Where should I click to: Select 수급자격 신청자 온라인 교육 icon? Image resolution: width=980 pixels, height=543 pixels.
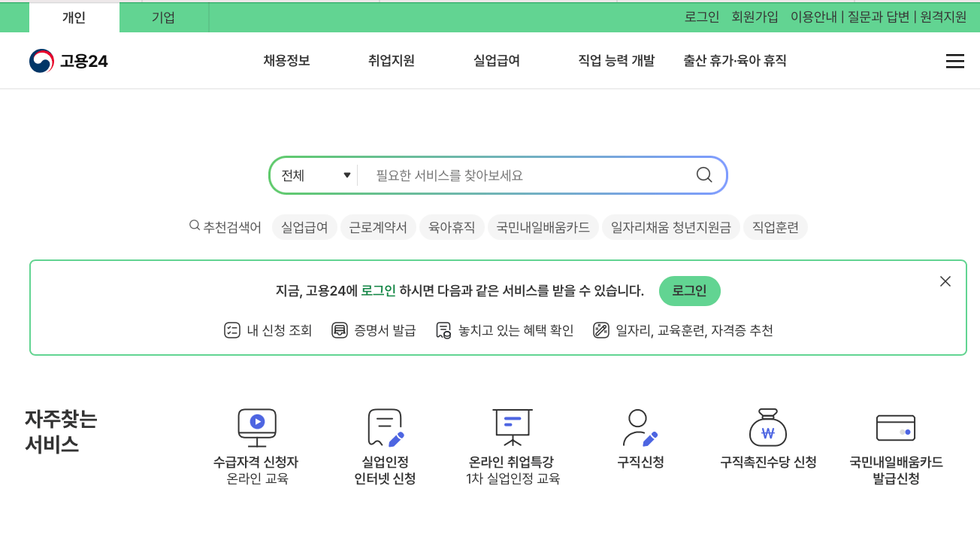click(257, 427)
